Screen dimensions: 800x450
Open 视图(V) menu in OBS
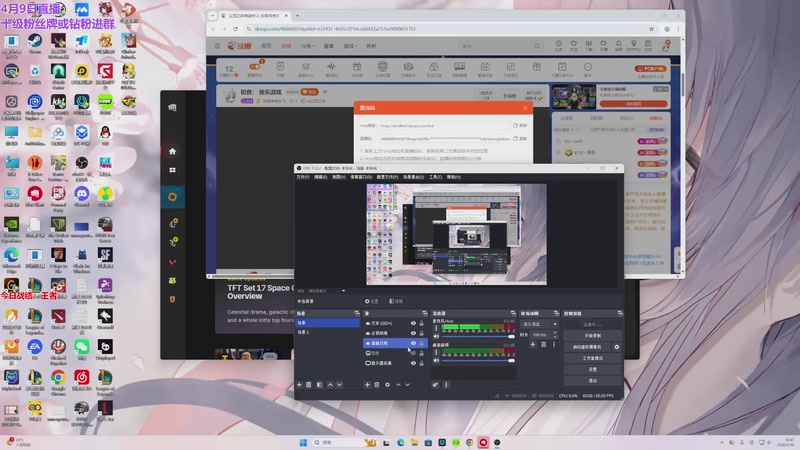(x=339, y=177)
